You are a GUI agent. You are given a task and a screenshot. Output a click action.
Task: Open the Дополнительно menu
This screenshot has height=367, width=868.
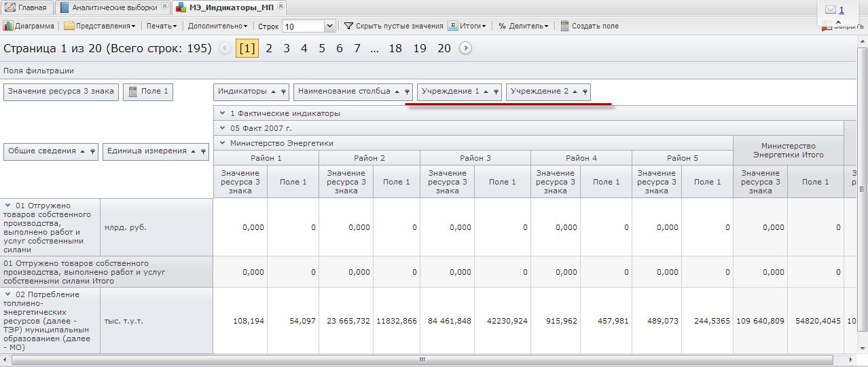[x=218, y=26]
